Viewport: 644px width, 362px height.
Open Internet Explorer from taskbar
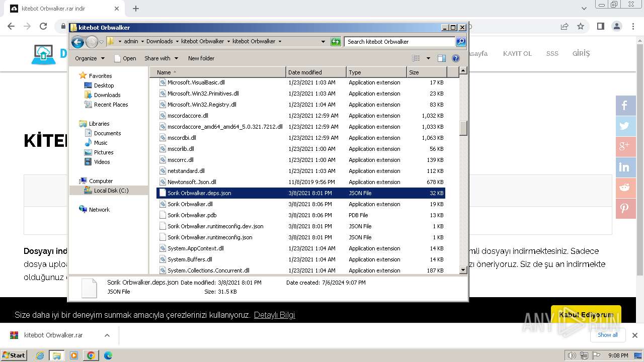point(40,355)
